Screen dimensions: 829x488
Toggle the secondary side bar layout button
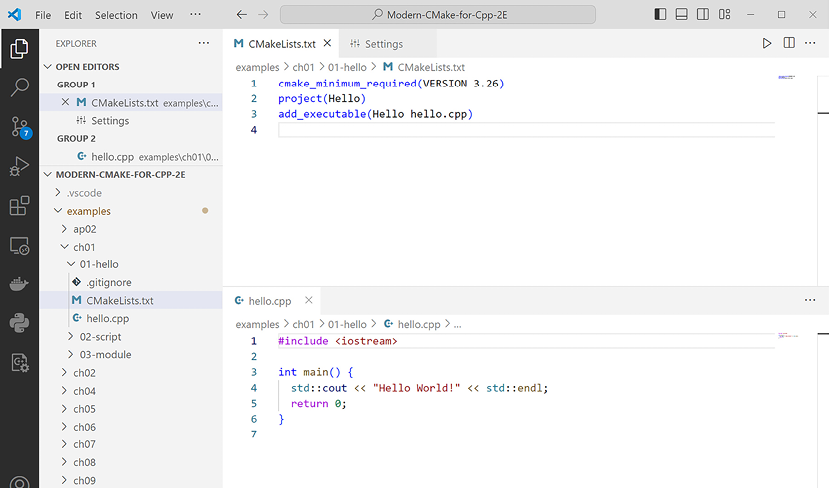[x=704, y=15]
